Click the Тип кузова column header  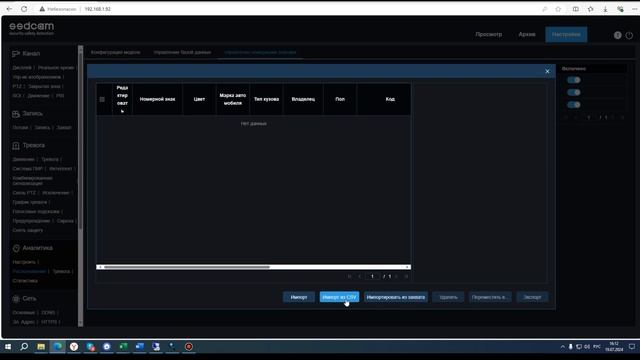(x=267, y=99)
